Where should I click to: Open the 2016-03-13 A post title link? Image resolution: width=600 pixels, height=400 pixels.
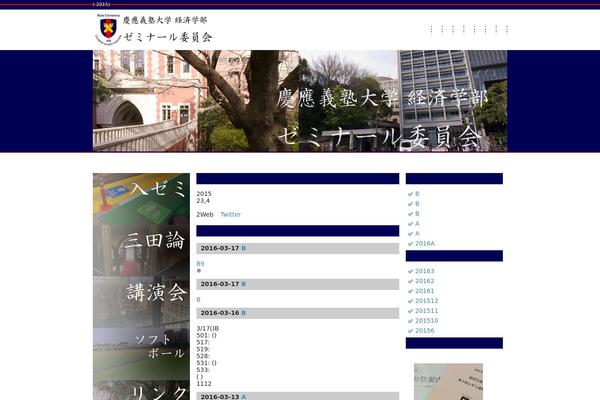pyautogui.click(x=243, y=397)
